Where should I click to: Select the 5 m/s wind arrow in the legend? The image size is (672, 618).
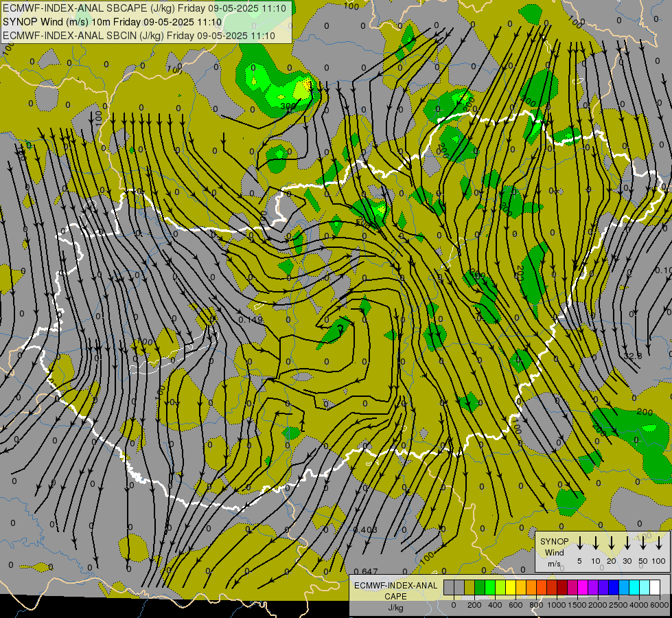pyautogui.click(x=579, y=542)
